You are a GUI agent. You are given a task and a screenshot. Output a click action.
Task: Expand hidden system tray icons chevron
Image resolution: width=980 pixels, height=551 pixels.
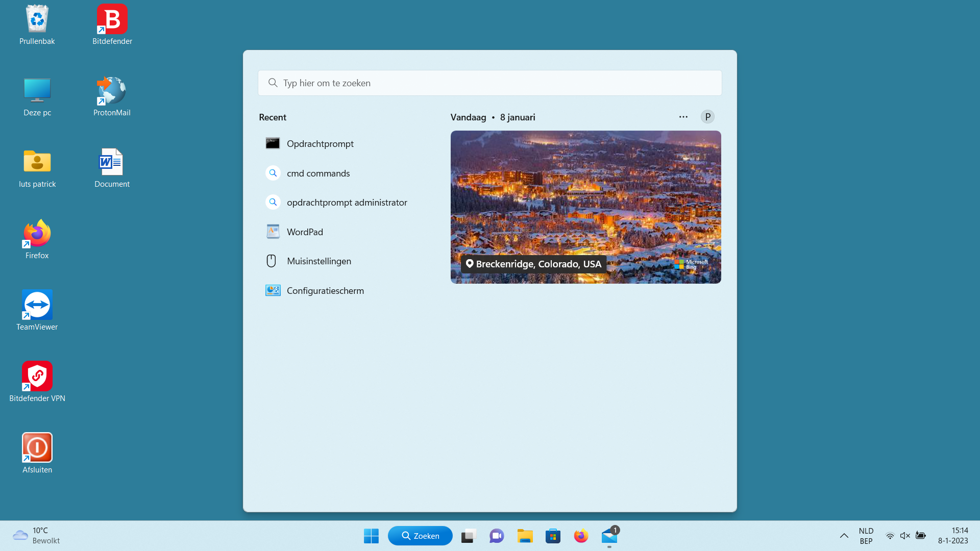pyautogui.click(x=844, y=536)
